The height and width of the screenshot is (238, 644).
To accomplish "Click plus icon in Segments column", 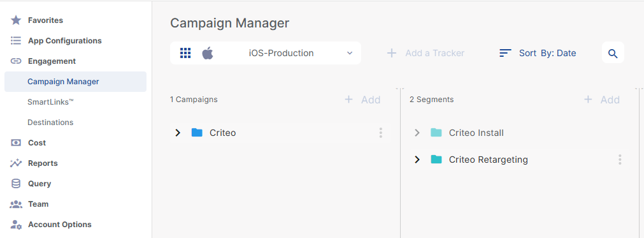I will (588, 100).
